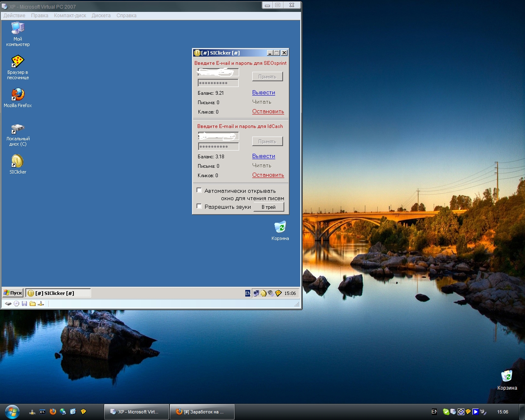
Task: Switch to [#] Заработок на ... Firefox taskbar button
Action: pyautogui.click(x=202, y=412)
